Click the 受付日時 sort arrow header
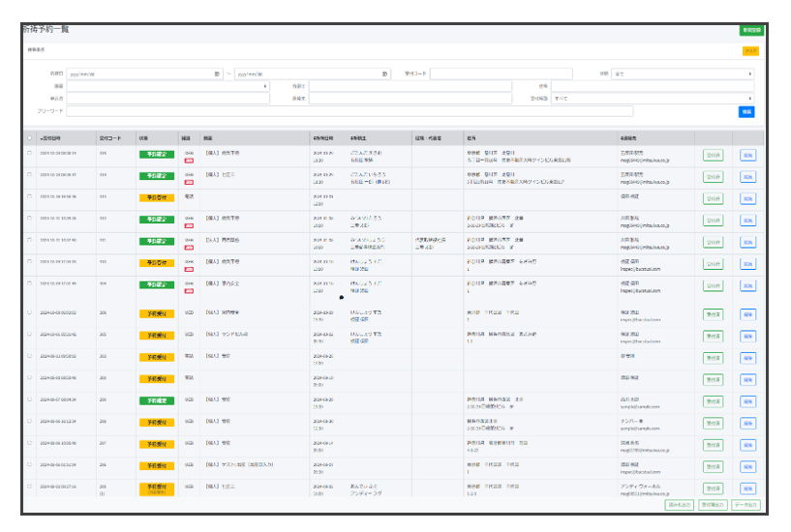Viewport: 791px width, 532px height. 50,138
